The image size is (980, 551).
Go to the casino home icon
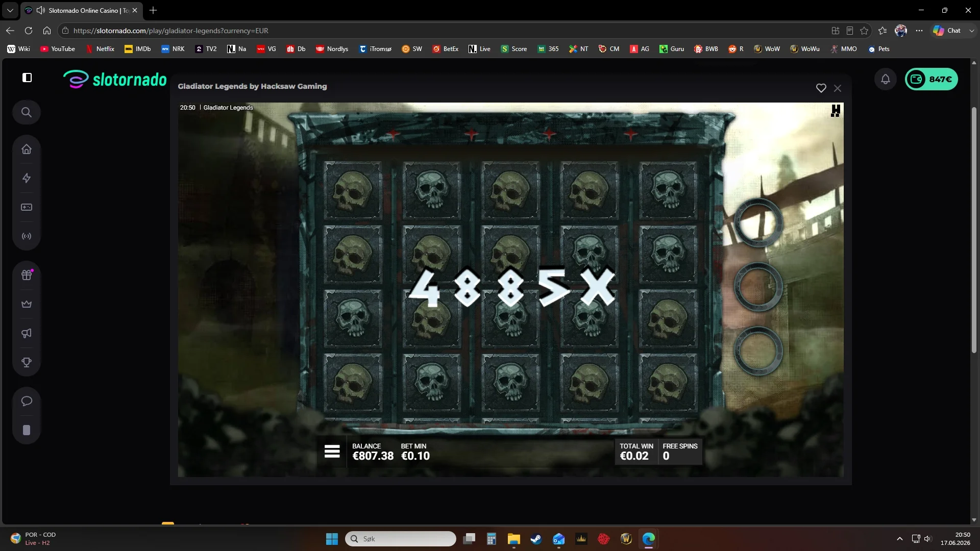tap(27, 149)
